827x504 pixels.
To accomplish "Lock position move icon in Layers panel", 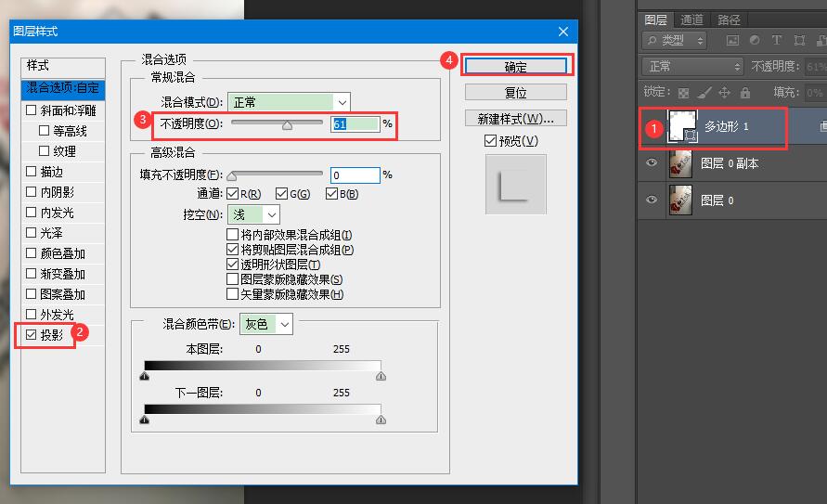I will coord(725,93).
